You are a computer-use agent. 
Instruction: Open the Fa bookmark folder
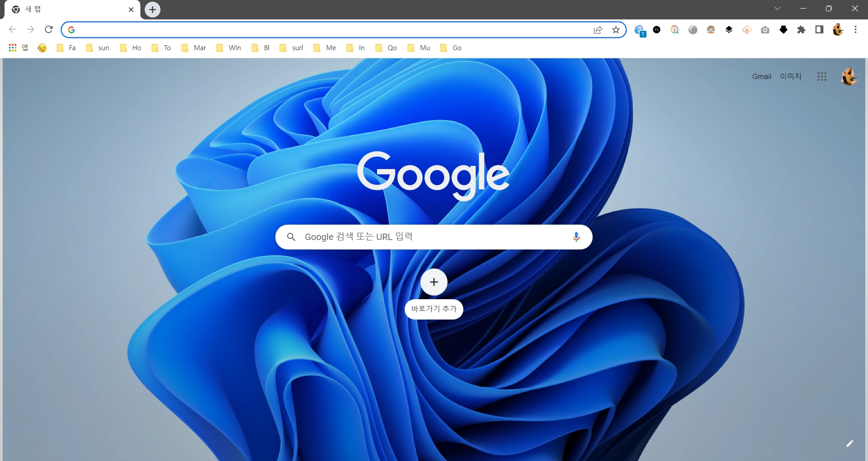coord(66,48)
